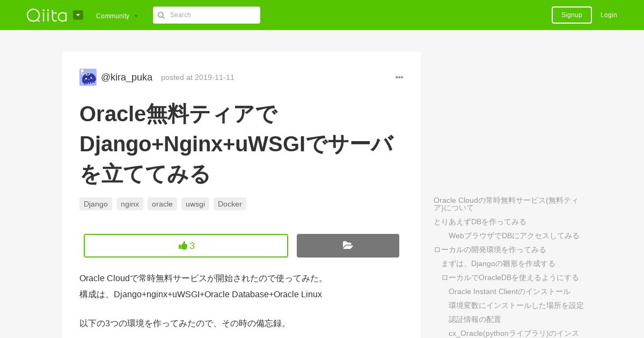The width and height of the screenshot is (644, 338).
Task: Click the article title heading
Action: click(x=237, y=144)
